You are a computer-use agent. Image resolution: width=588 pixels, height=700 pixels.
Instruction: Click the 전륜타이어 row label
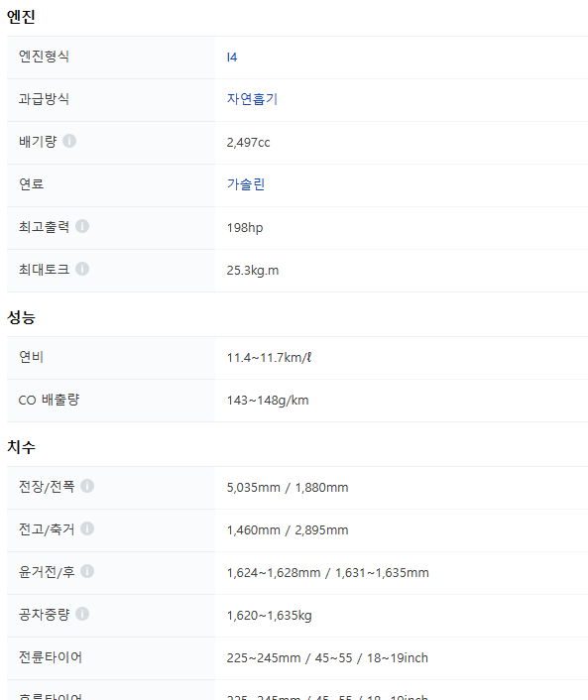[x=50, y=657]
